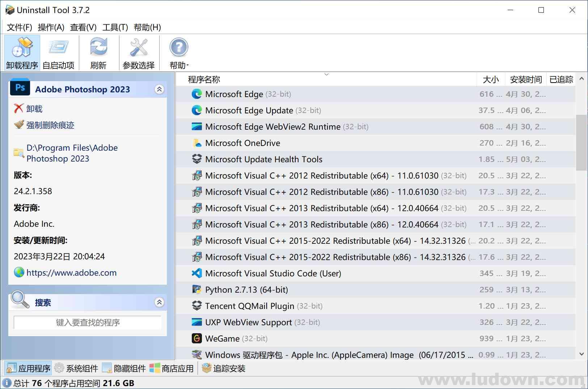Click the broom 强制删除痕迹 icon
This screenshot has width=588, height=389.
19,125
